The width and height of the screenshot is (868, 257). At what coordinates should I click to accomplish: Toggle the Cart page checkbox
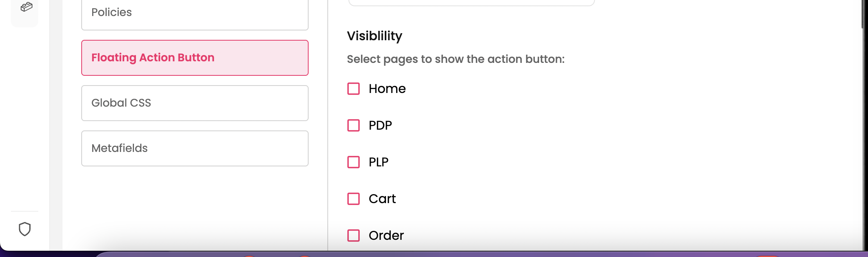354,199
